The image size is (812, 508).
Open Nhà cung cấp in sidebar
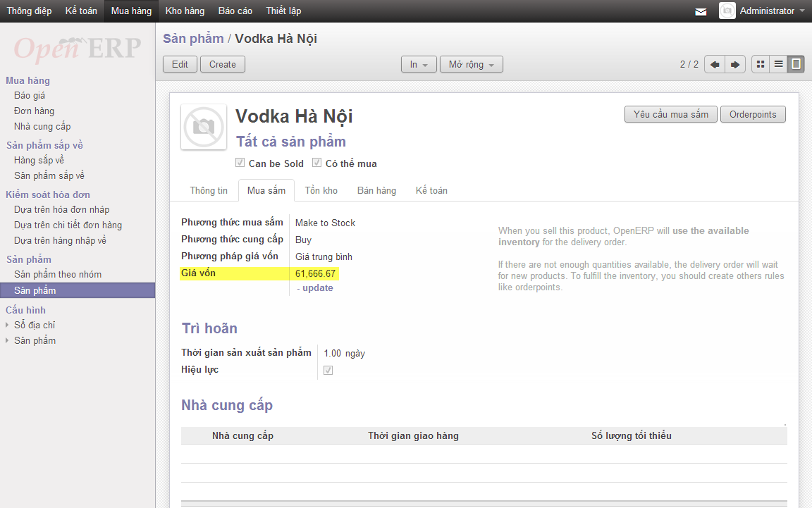(42, 126)
